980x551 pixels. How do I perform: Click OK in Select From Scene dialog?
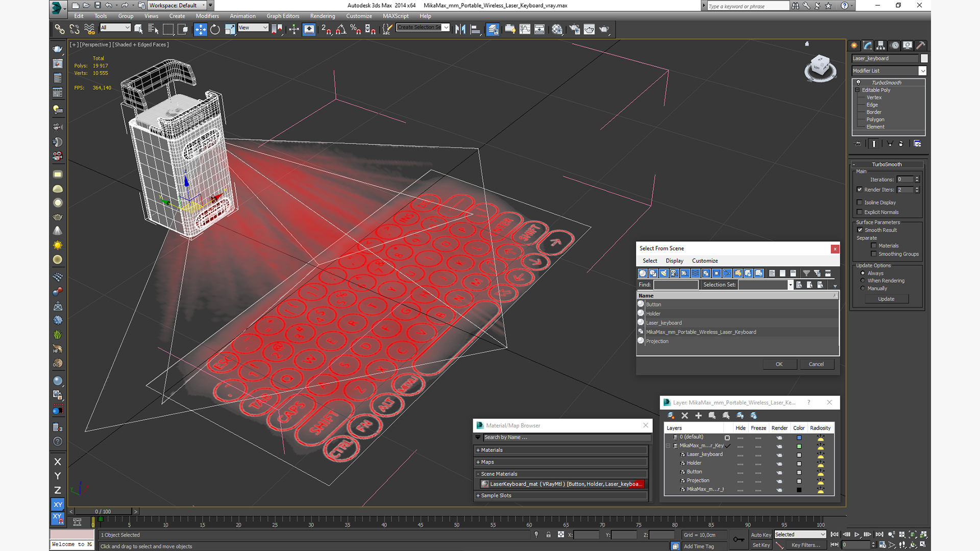pyautogui.click(x=779, y=364)
